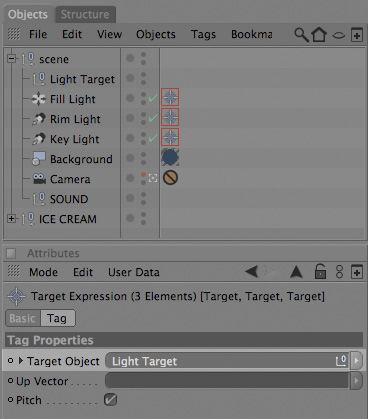368x419 pixels.
Task: Toggle Fill Light enabled checkmark
Action: coord(153,98)
